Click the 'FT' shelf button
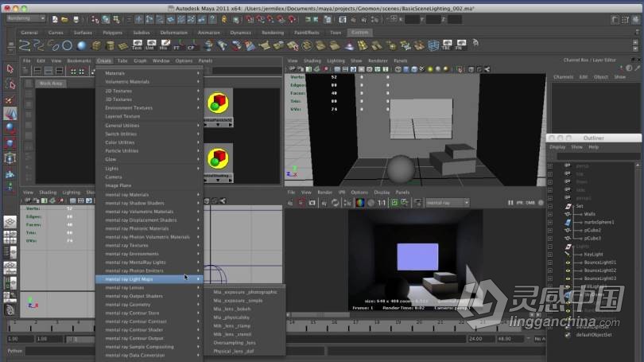644x362 pixels. pos(178,45)
